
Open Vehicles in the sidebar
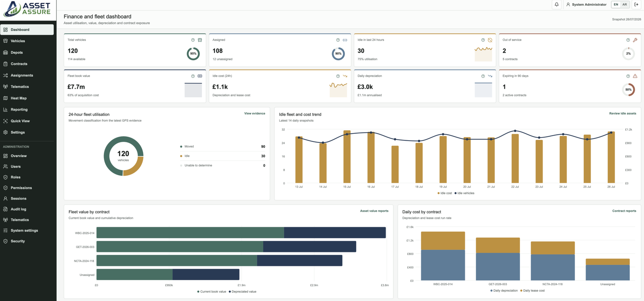tap(27, 41)
